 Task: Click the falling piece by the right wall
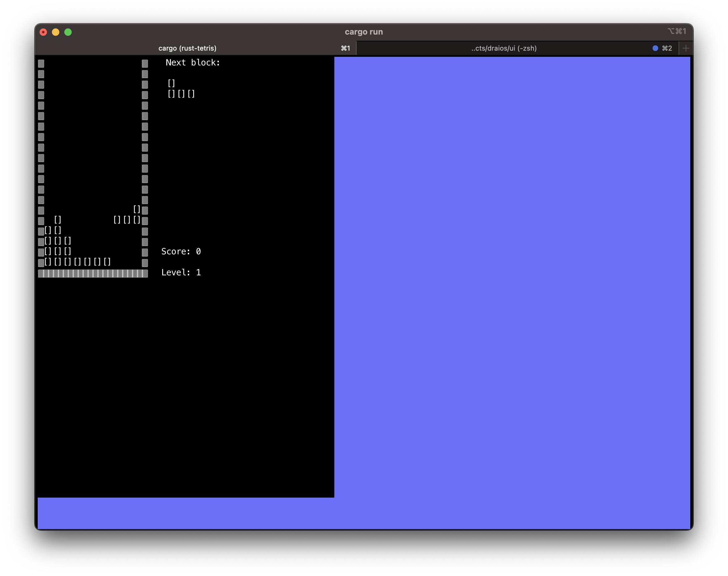[127, 220]
